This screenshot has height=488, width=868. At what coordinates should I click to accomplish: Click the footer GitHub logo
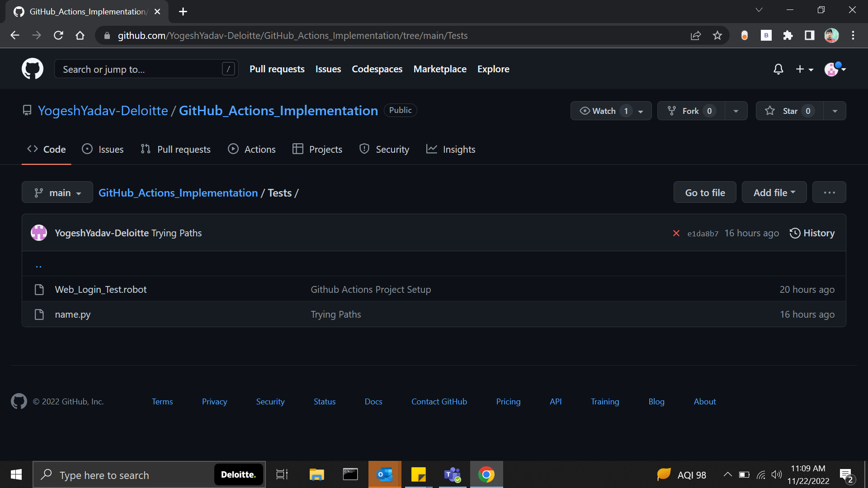(19, 401)
